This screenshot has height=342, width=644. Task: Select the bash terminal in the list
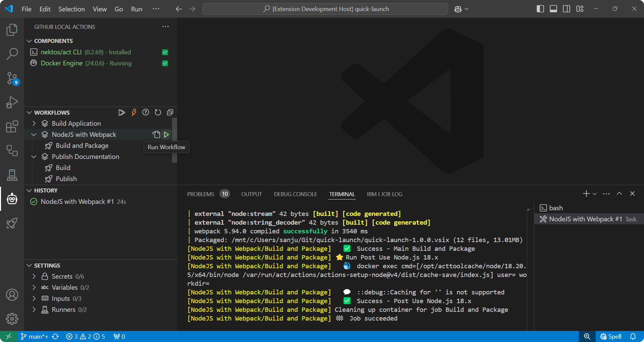click(555, 208)
